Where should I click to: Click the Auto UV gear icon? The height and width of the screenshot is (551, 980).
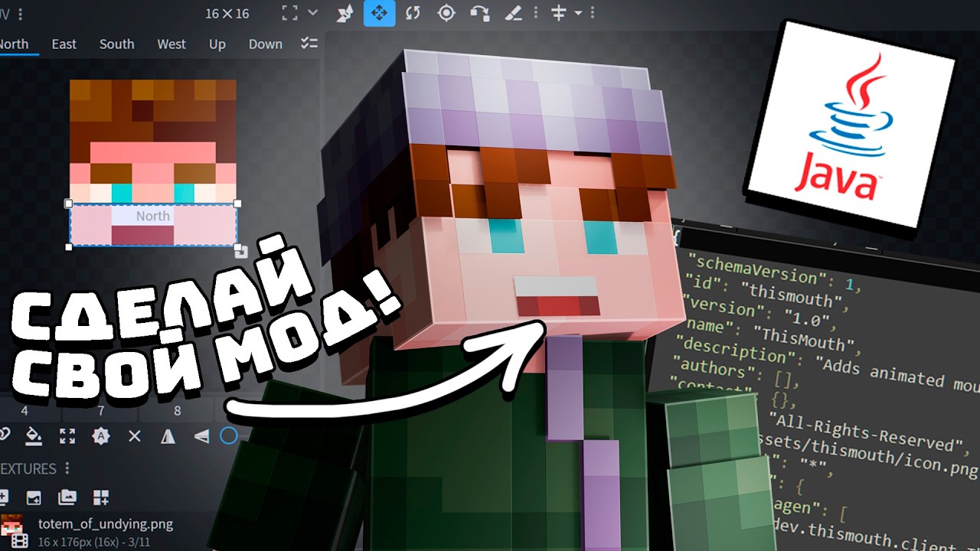tap(100, 435)
